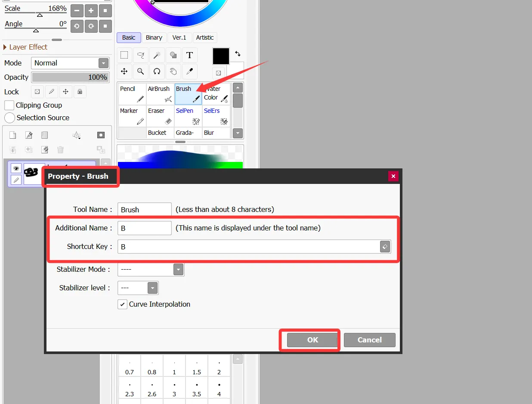Toggle the Curve Interpolation checkbox
Image resolution: width=532 pixels, height=404 pixels.
point(122,304)
